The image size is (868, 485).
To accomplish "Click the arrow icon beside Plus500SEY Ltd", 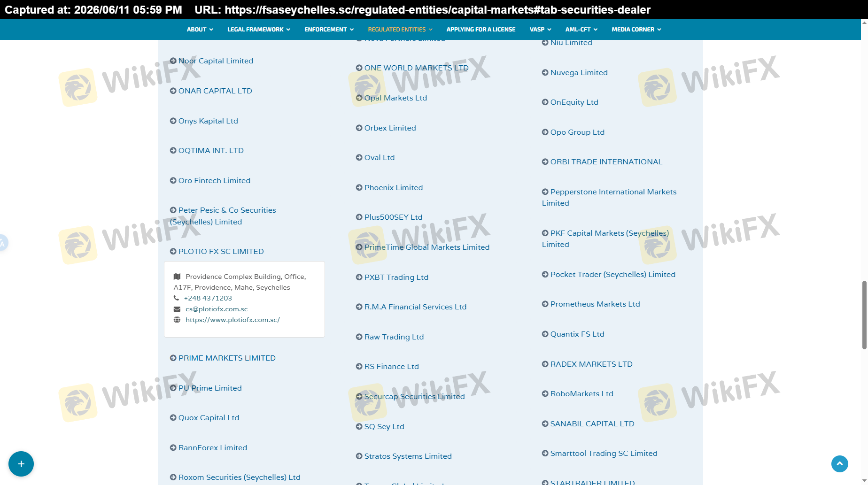I will 359,217.
